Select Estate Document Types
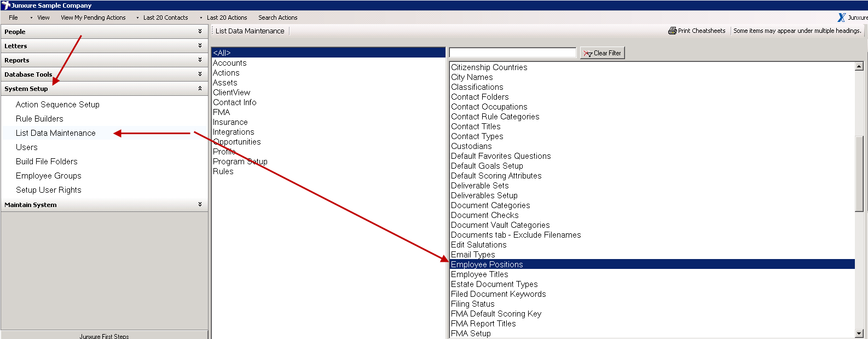 tap(494, 284)
